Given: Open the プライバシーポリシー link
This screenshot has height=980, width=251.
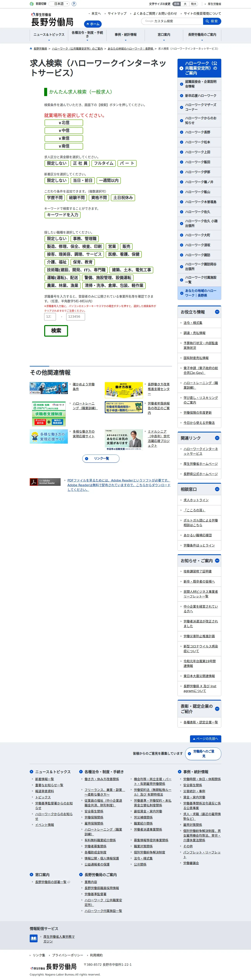Looking at the screenshot, I should [x=67, y=955].
